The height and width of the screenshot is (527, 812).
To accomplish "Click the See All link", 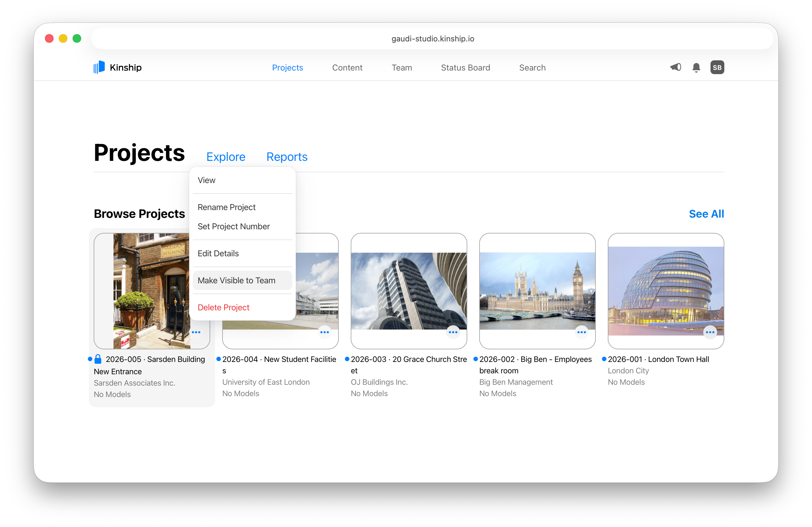I will (706, 214).
